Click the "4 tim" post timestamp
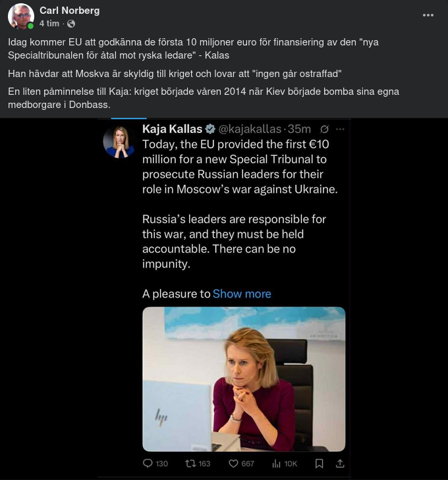 [x=49, y=23]
